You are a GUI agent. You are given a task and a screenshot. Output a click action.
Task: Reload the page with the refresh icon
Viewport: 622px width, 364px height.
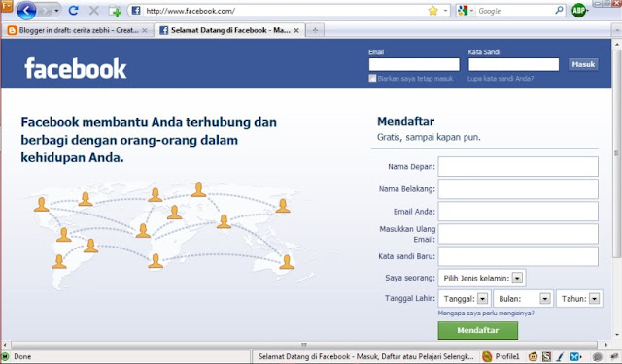(x=73, y=11)
